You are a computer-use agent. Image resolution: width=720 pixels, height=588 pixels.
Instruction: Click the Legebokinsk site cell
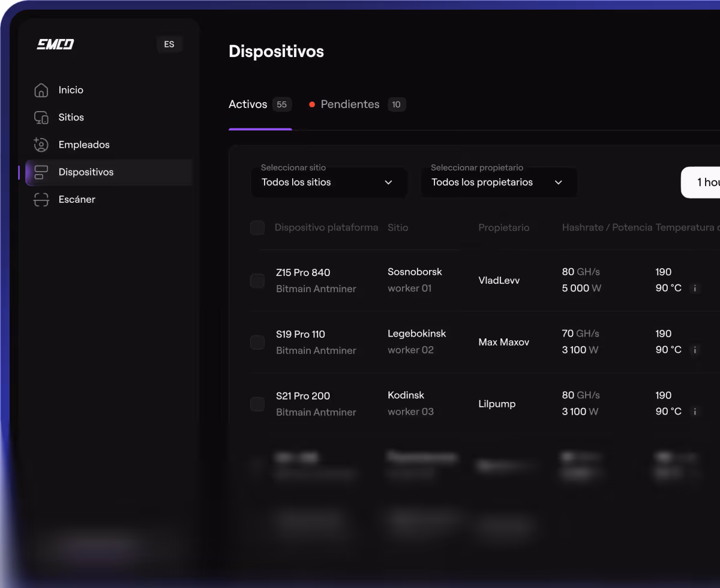pos(417,334)
